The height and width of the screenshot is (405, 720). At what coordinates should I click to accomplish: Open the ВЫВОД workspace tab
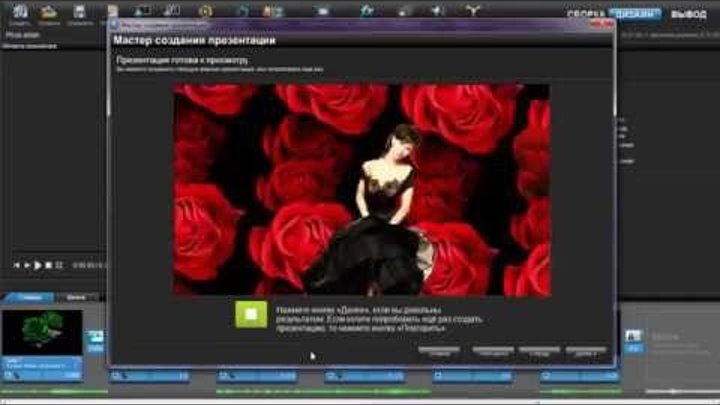click(688, 14)
